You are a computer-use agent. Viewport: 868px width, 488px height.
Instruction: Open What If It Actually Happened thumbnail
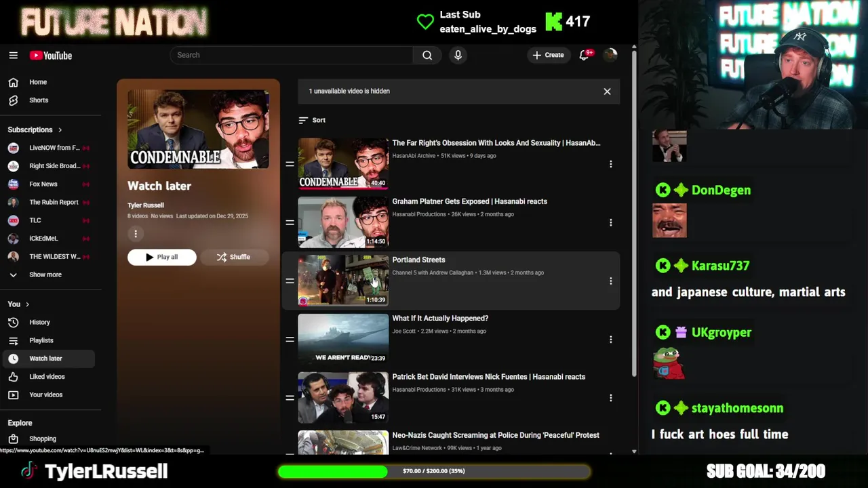pos(343,339)
